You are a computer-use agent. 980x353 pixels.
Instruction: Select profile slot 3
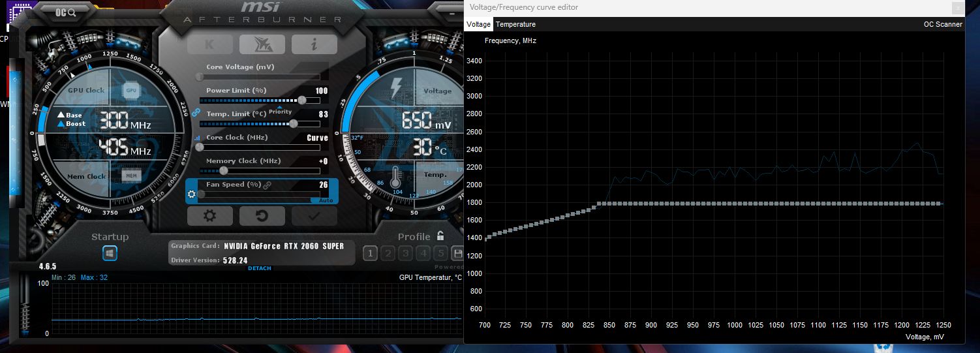point(405,254)
